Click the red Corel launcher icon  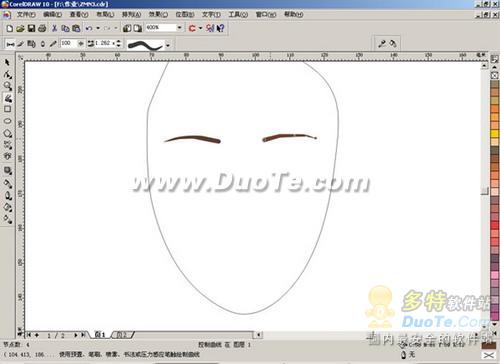pyautogui.click(x=192, y=28)
